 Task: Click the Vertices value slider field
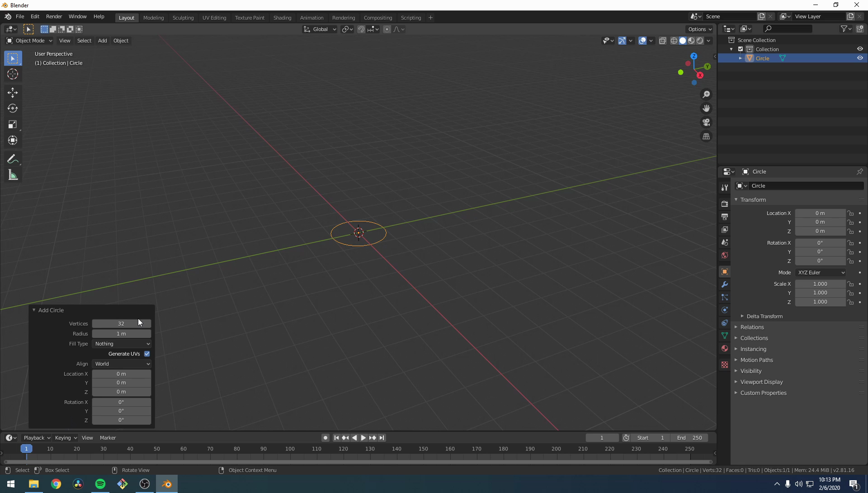[x=121, y=323]
